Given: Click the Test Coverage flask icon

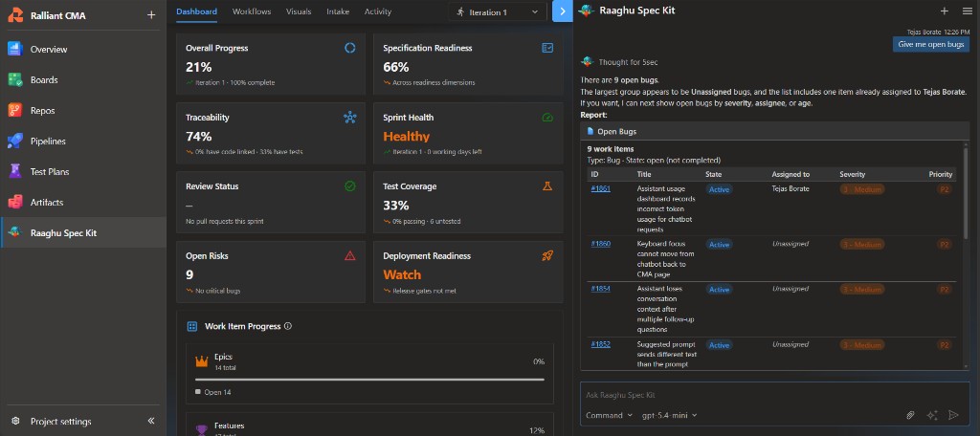Looking at the screenshot, I should [547, 186].
